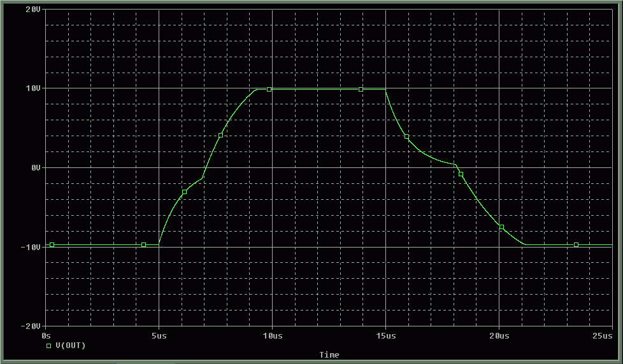This screenshot has width=623, height=364.
Task: Click the marker just below 0V near 18us
Action: 461,174
